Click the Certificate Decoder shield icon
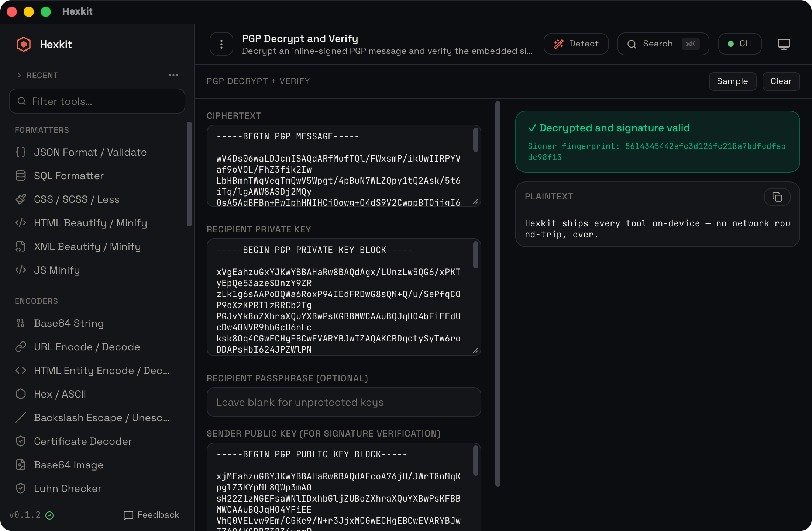Viewport: 812px width, 531px height. coord(21,441)
